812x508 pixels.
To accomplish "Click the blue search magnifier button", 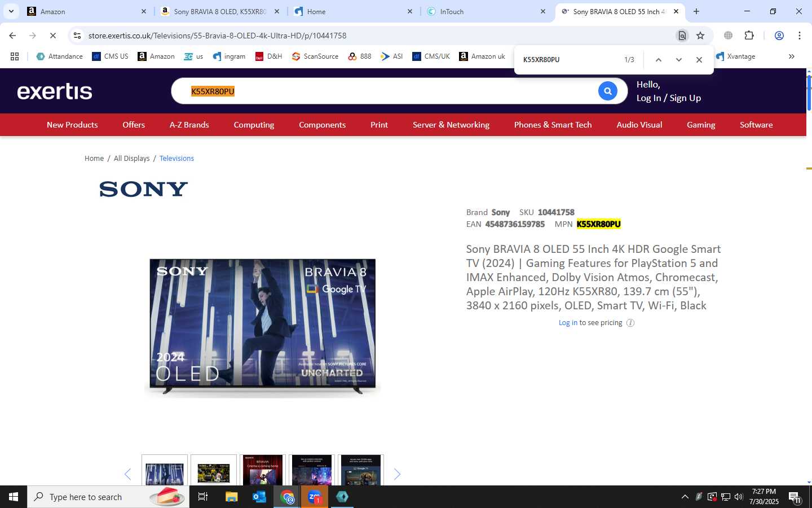I will point(607,91).
